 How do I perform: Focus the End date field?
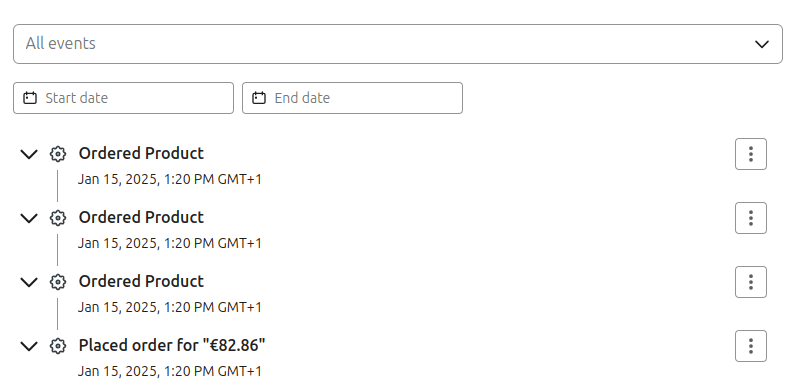point(352,98)
